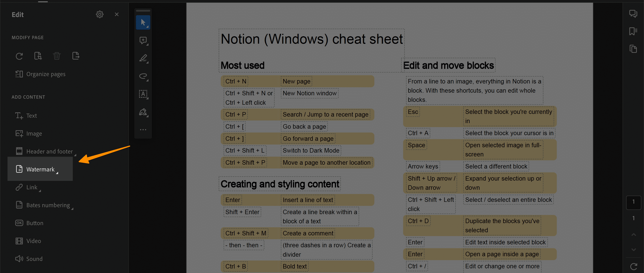This screenshot has width=644, height=273.
Task: Click the Video content option
Action: (33, 241)
